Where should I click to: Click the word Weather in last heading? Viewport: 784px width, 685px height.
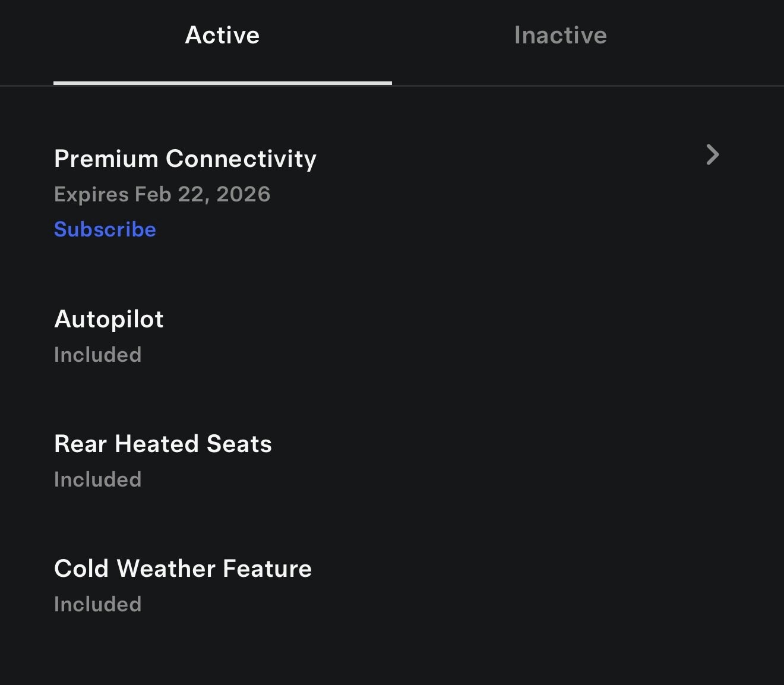pos(166,569)
